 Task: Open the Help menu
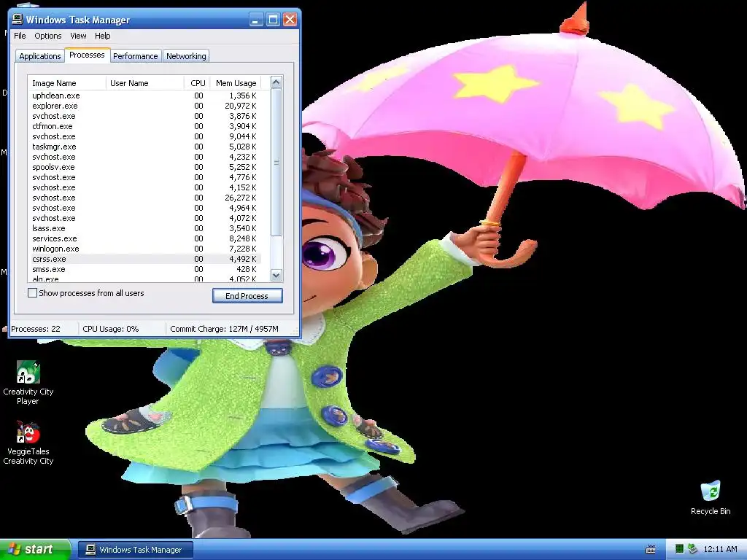point(102,36)
